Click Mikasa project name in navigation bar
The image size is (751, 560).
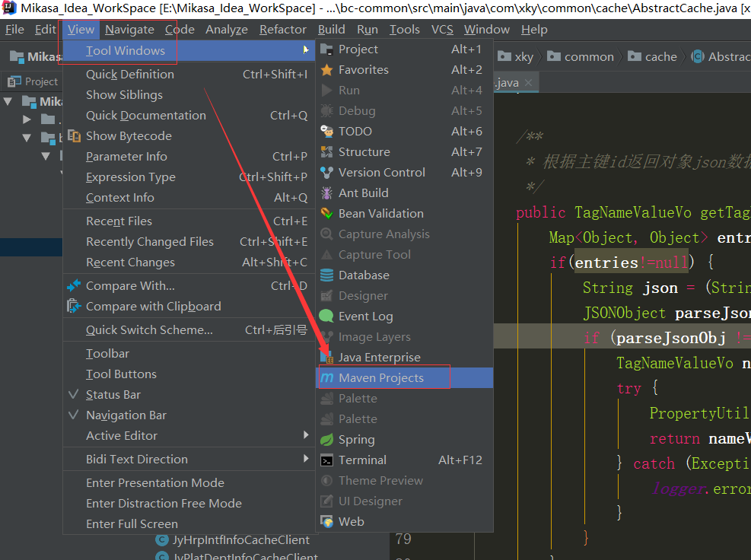coord(45,56)
